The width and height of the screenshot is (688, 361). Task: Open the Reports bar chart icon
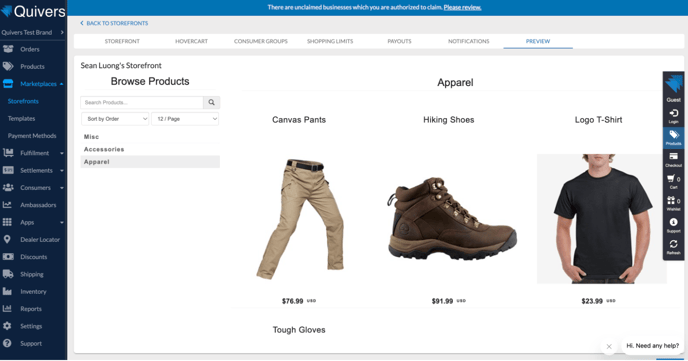(x=7, y=309)
